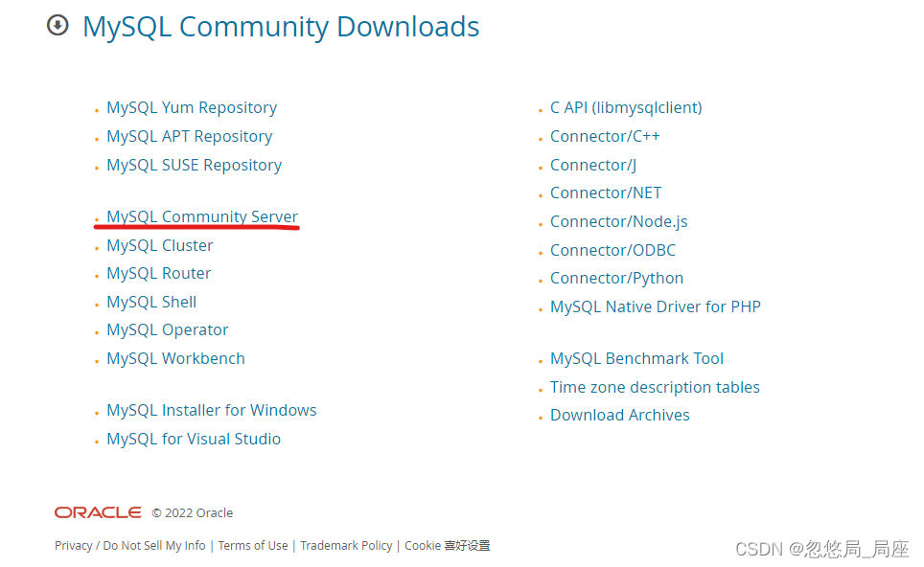This screenshot has width=924, height=567.
Task: Open the MySQL Yum Repository link
Action: [192, 107]
